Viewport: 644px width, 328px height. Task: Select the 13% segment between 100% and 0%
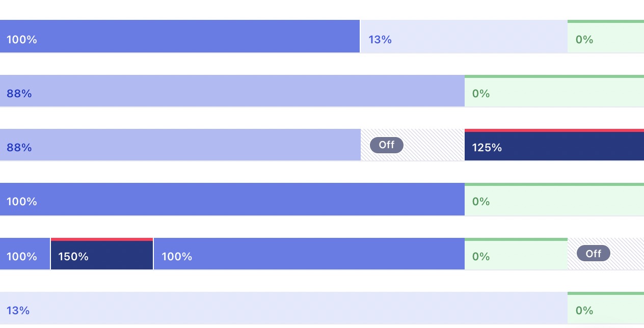click(x=464, y=37)
